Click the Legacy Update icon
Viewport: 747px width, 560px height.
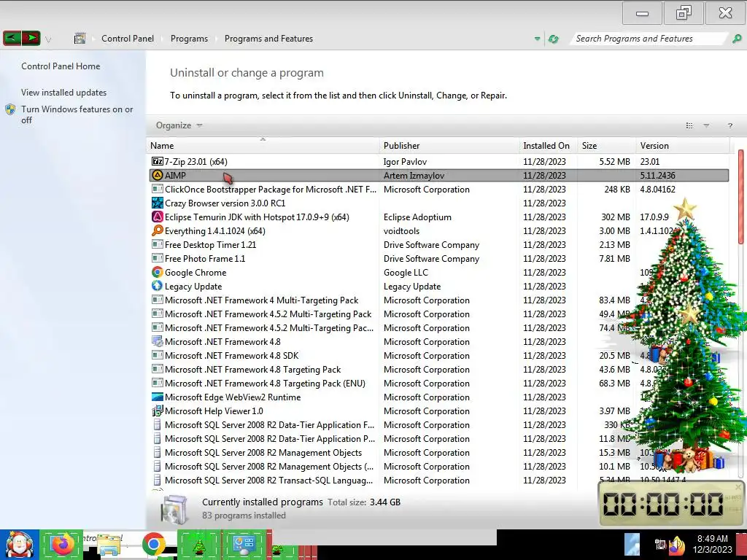click(158, 286)
